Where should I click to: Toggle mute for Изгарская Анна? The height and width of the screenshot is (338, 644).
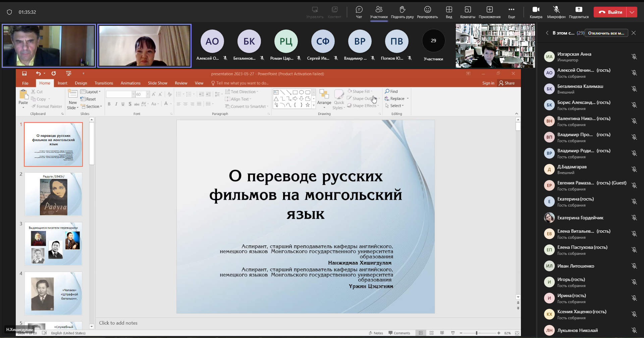pos(634,57)
